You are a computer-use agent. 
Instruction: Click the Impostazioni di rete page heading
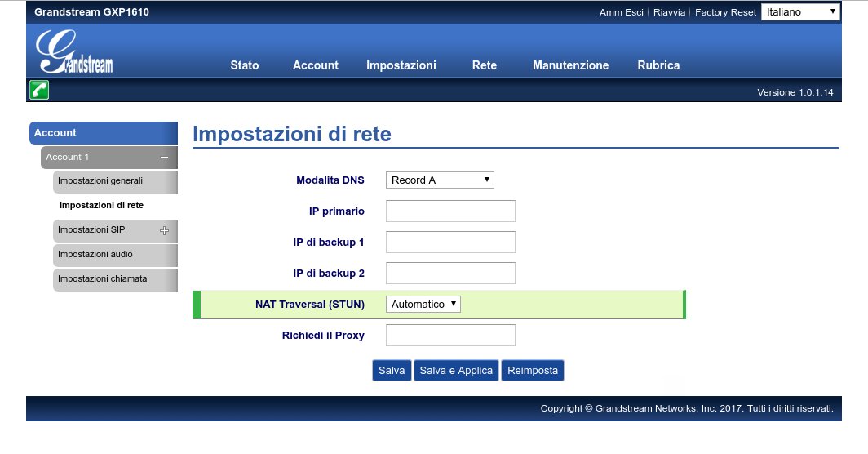(292, 134)
